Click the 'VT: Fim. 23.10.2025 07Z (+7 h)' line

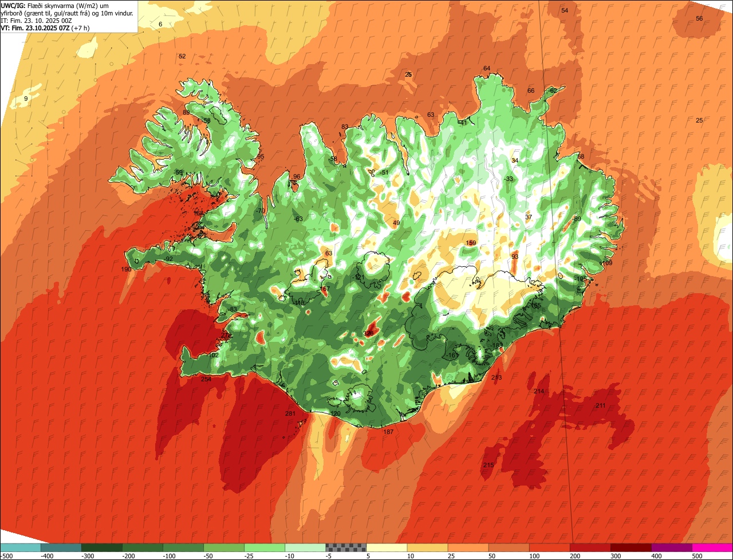tap(46, 28)
